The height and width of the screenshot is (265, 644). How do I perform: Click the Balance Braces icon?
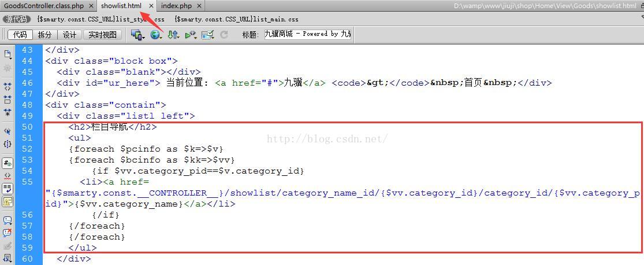(x=8, y=144)
